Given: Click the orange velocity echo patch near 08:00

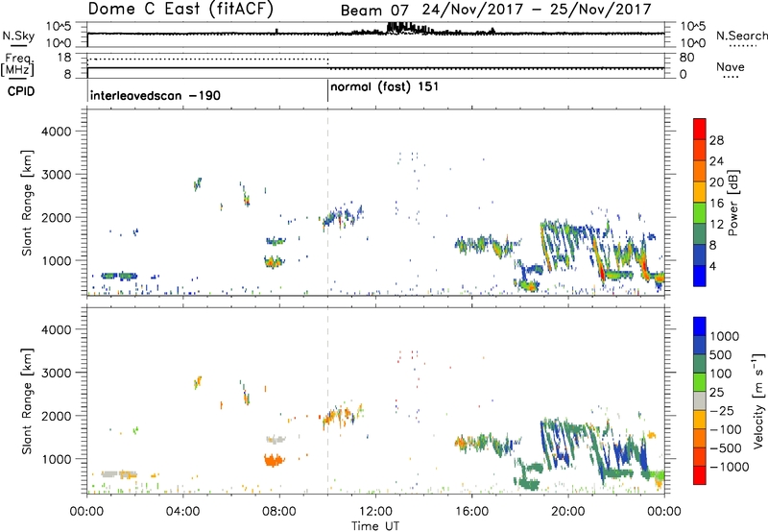Looking at the screenshot, I should point(275,461).
